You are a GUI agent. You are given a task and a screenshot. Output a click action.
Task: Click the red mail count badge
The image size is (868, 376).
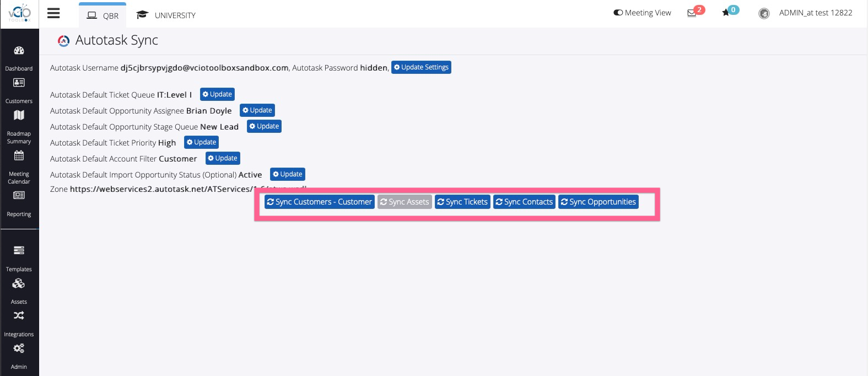[x=699, y=9]
